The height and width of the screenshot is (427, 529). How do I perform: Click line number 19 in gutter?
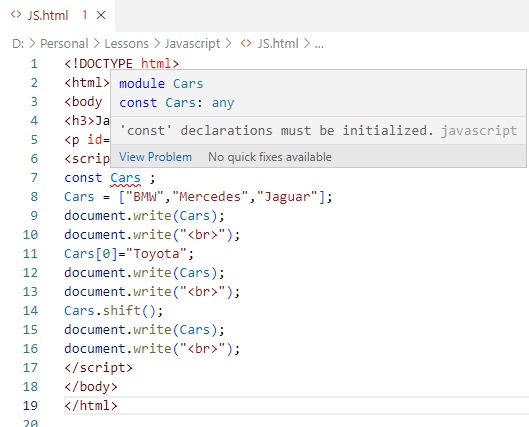point(30,405)
